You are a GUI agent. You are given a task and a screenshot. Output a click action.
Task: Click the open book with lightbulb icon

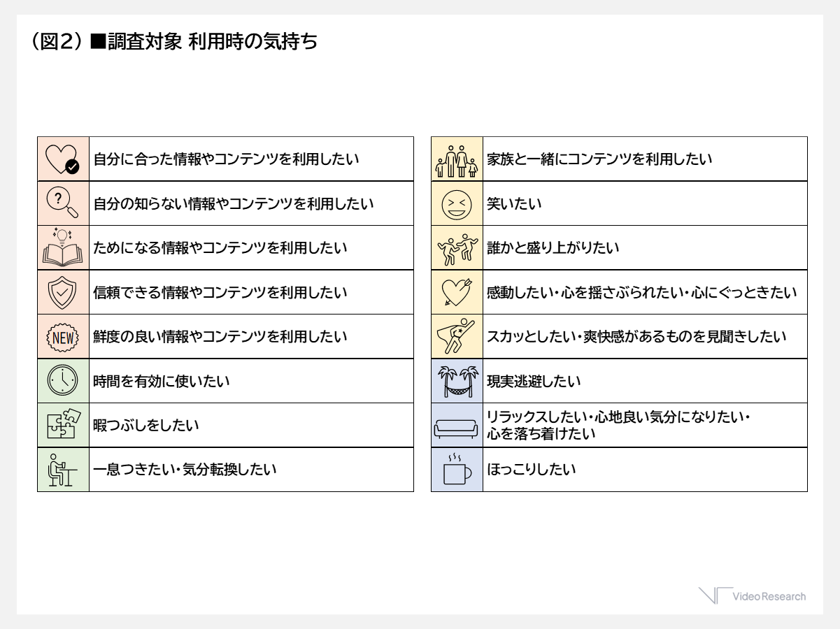click(62, 248)
